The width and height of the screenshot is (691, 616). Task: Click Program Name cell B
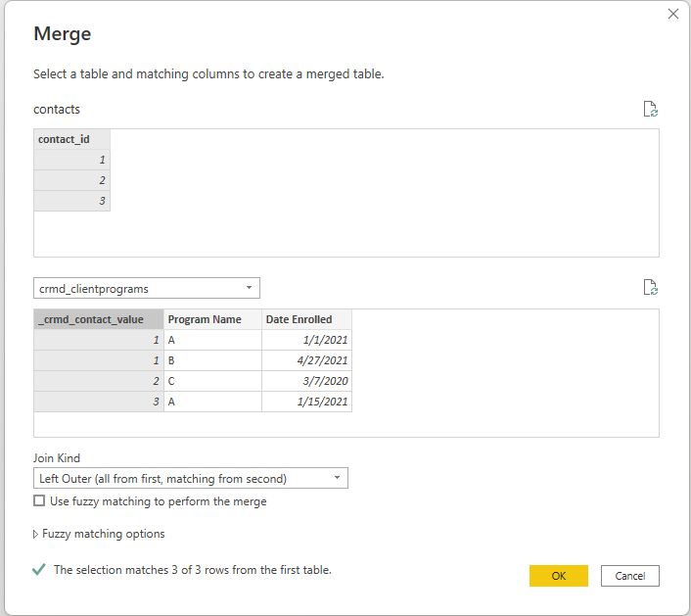(212, 360)
